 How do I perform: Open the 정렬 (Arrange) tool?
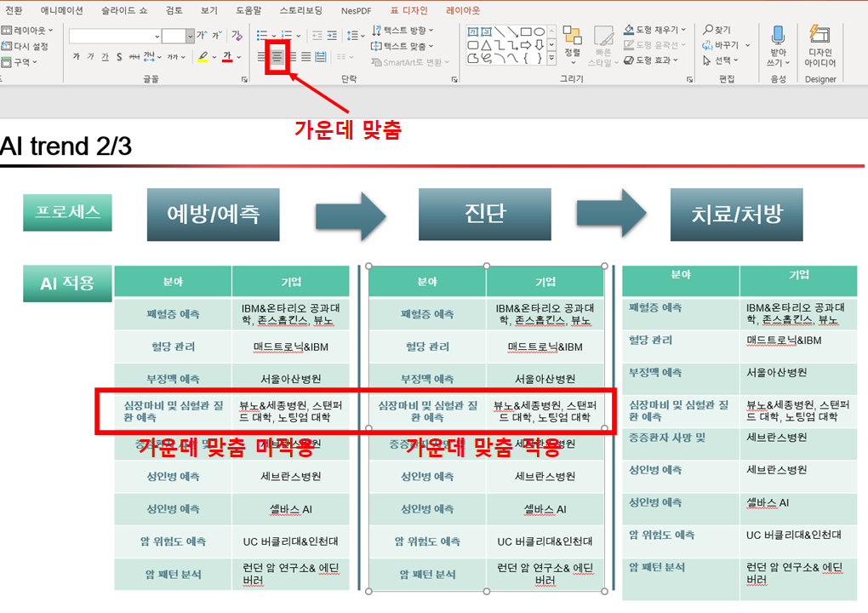click(x=573, y=43)
